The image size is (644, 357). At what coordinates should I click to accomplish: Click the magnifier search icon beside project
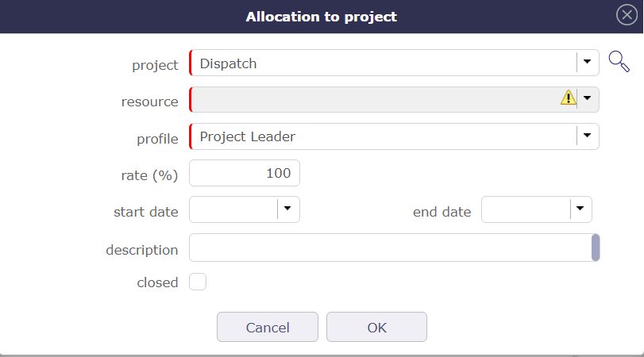(x=619, y=62)
